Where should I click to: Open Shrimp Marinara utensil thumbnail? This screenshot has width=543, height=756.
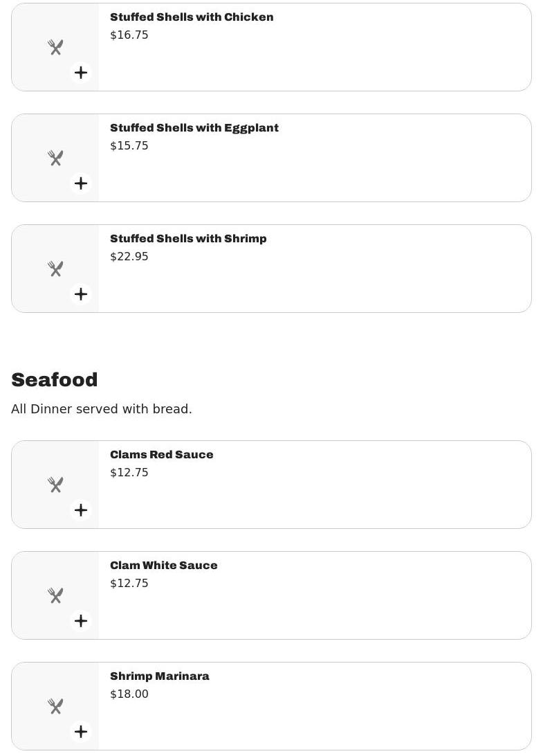coord(55,707)
